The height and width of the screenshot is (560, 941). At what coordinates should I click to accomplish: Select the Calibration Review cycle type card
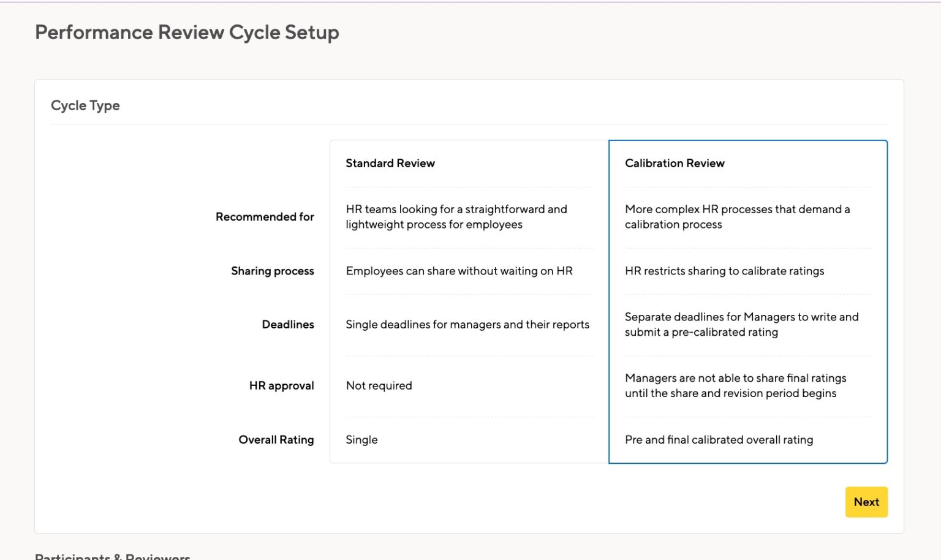tap(747, 300)
